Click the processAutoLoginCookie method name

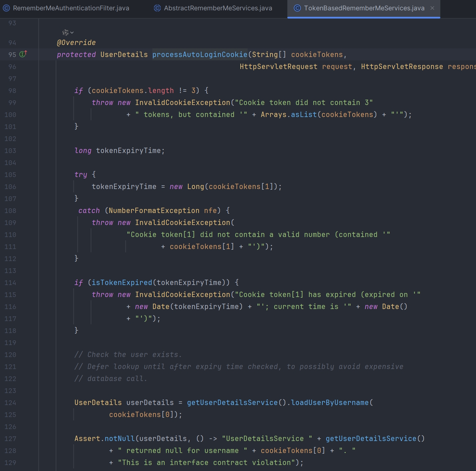[200, 55]
